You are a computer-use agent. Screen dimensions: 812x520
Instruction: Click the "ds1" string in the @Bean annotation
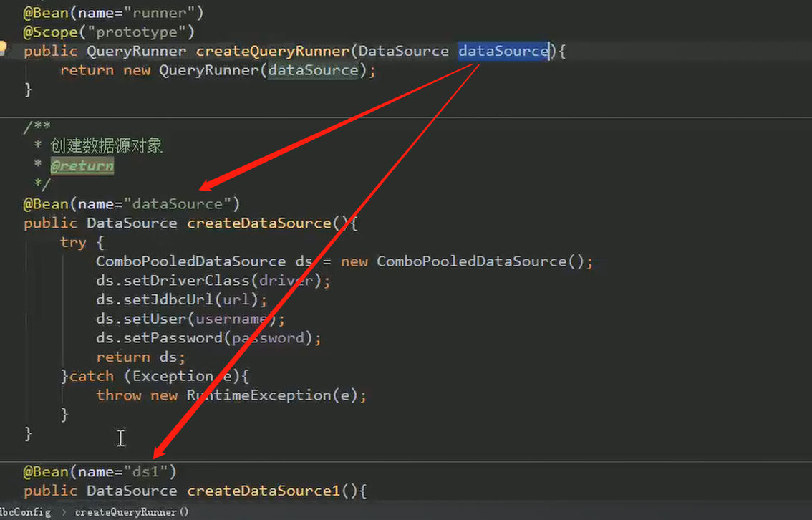point(145,472)
